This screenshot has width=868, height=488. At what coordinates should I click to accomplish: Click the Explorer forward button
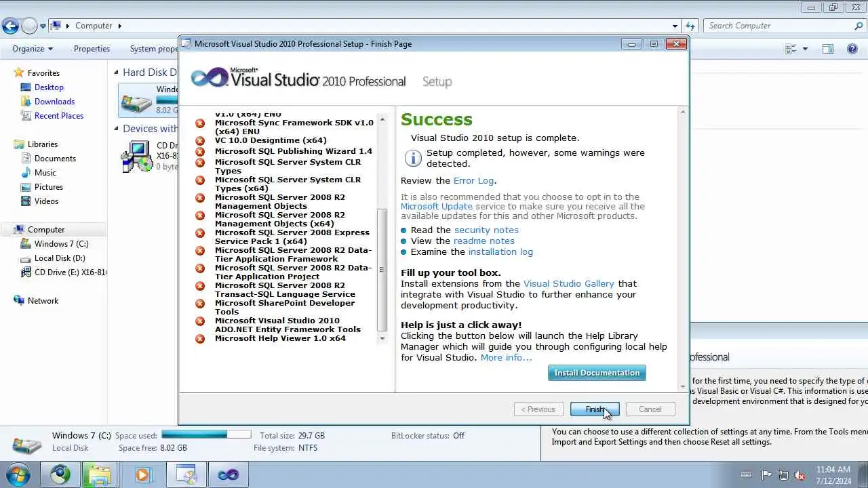[x=29, y=26]
